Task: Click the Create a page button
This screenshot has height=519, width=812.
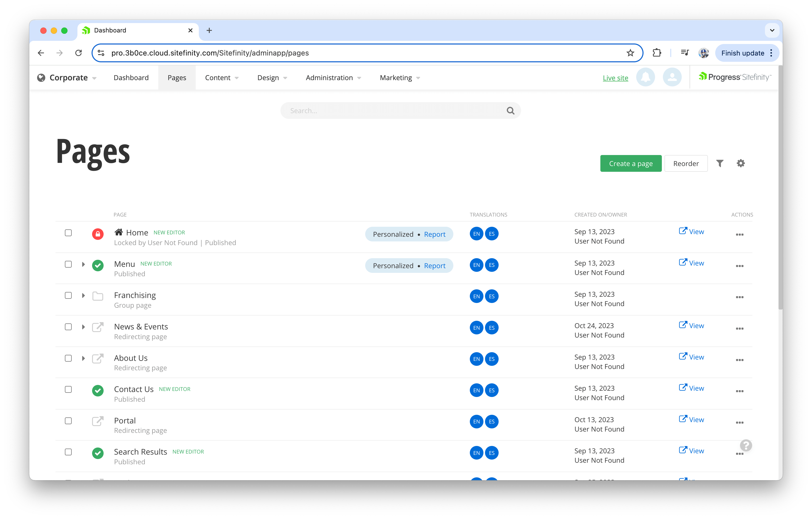Action: 630,164
